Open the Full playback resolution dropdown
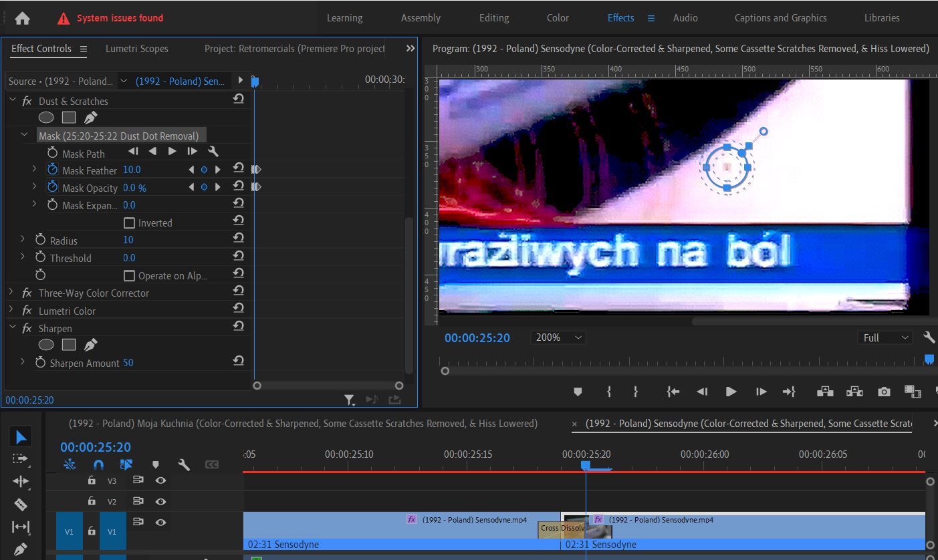 (x=885, y=337)
